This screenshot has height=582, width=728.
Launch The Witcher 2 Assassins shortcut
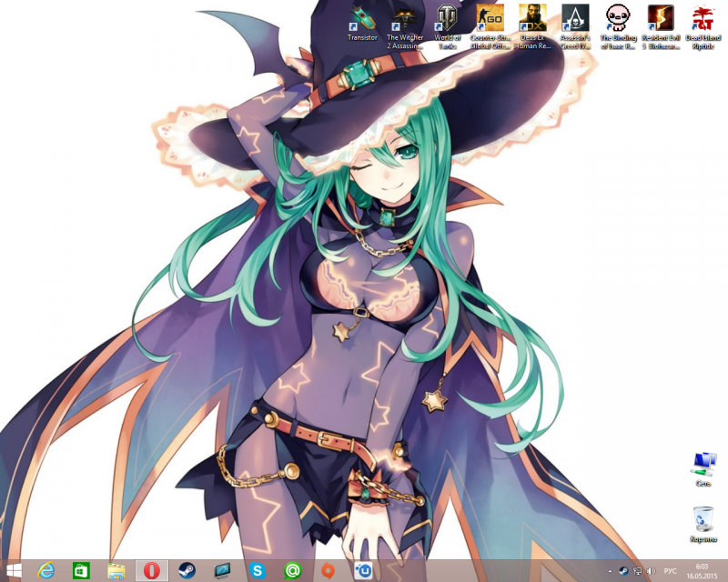(405, 28)
